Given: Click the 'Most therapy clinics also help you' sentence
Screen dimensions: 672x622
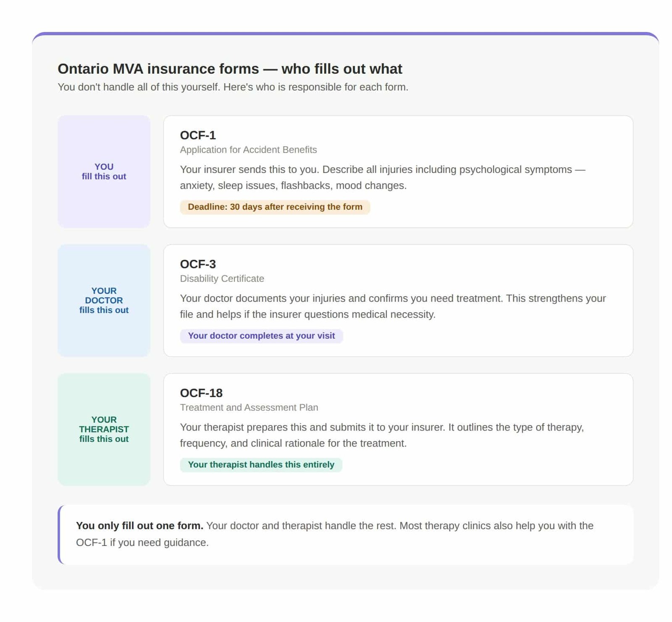Looking at the screenshot, I should 335,534.
